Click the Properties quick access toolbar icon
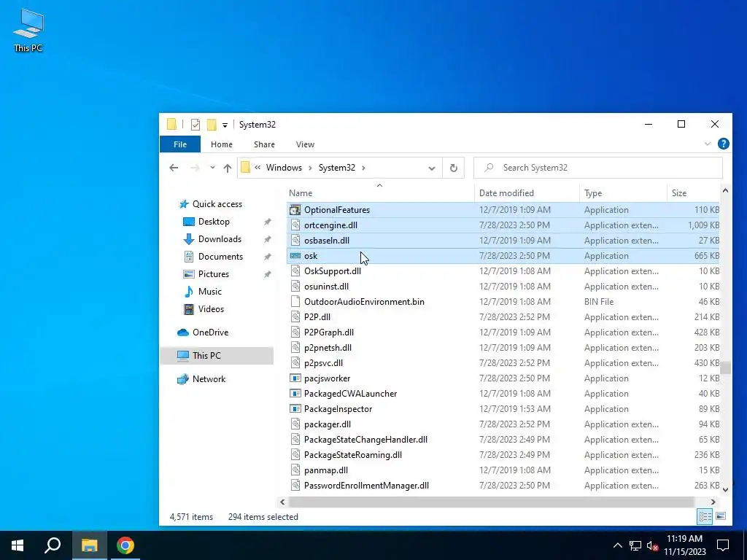Viewport: 747px width, 560px height. pos(196,125)
